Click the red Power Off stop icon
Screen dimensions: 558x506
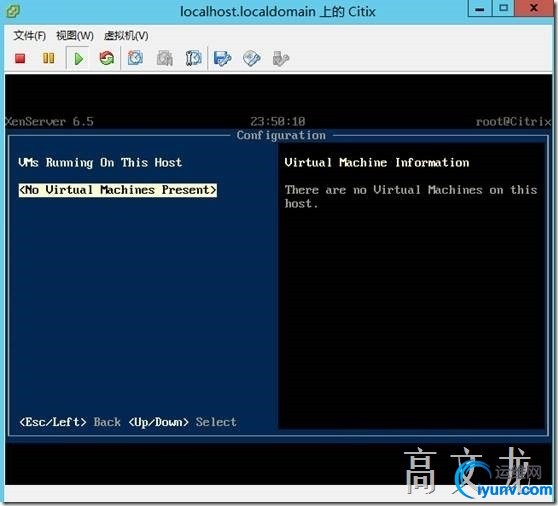[20, 58]
